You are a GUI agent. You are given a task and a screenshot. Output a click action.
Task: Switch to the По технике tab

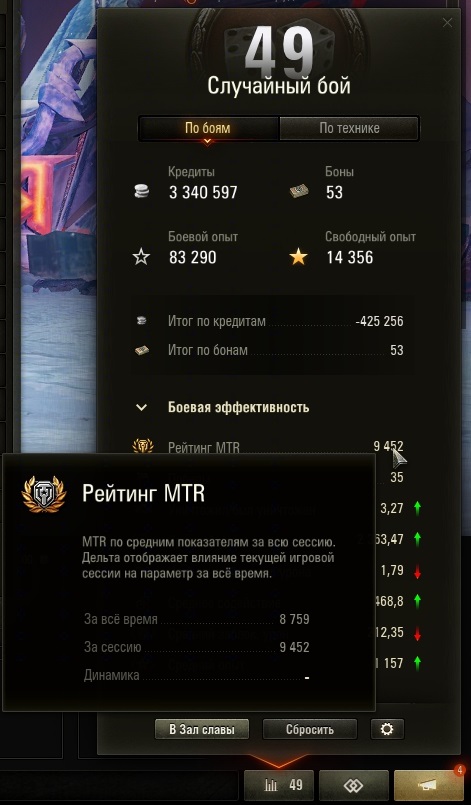pyautogui.click(x=349, y=128)
